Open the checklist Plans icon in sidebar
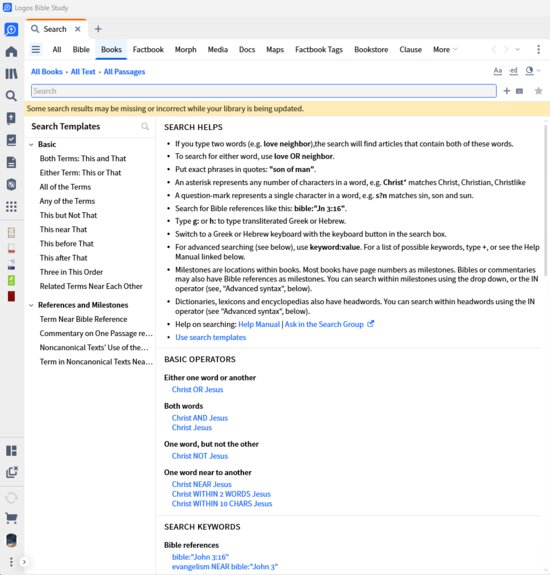Screen dimensions: 550x575 [x=11, y=140]
